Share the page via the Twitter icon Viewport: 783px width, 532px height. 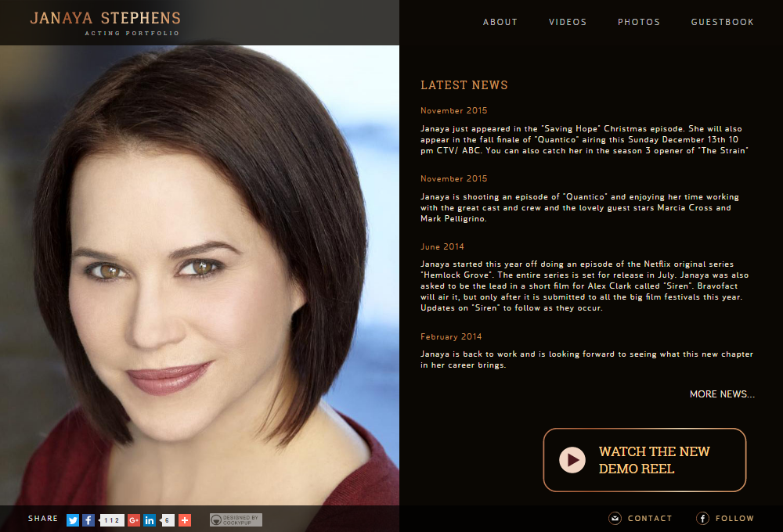tap(72, 520)
